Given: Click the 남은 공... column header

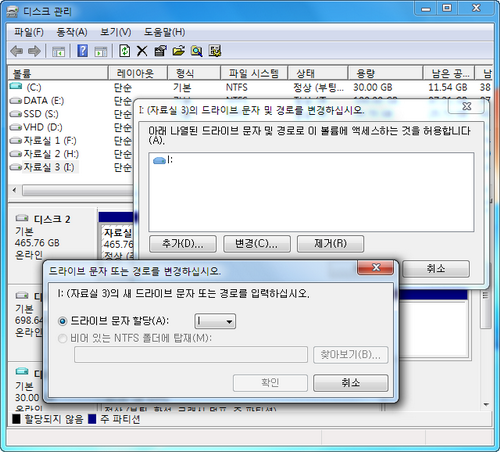Looking at the screenshot, I should (x=449, y=73).
